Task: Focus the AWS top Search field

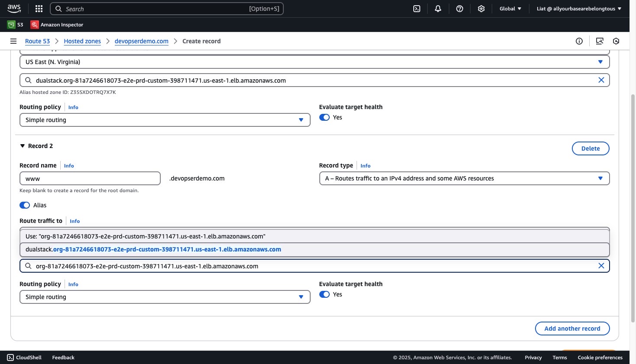Action: 167,9
